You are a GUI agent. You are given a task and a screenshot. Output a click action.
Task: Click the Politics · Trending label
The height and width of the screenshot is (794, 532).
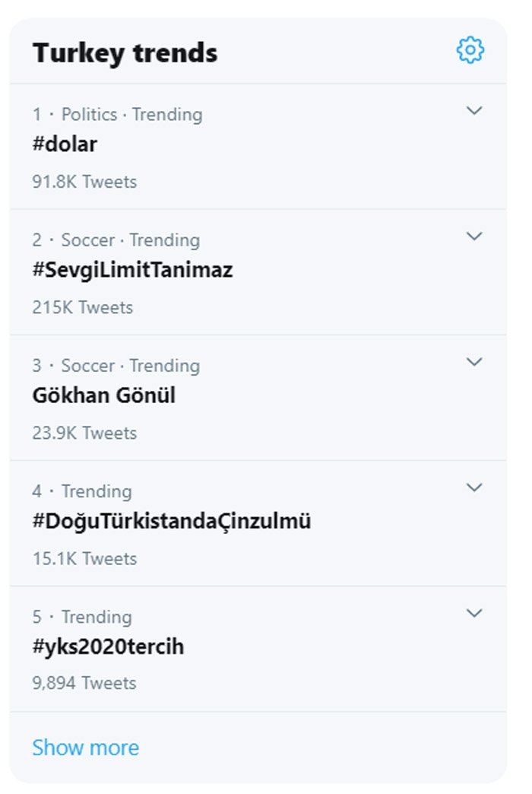click(132, 114)
